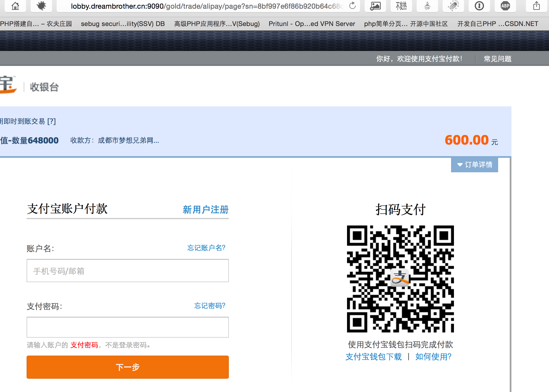This screenshot has height=392, width=549.
Task: Open bookmark 开发自己PHP …CSDN.NET
Action: click(x=498, y=24)
